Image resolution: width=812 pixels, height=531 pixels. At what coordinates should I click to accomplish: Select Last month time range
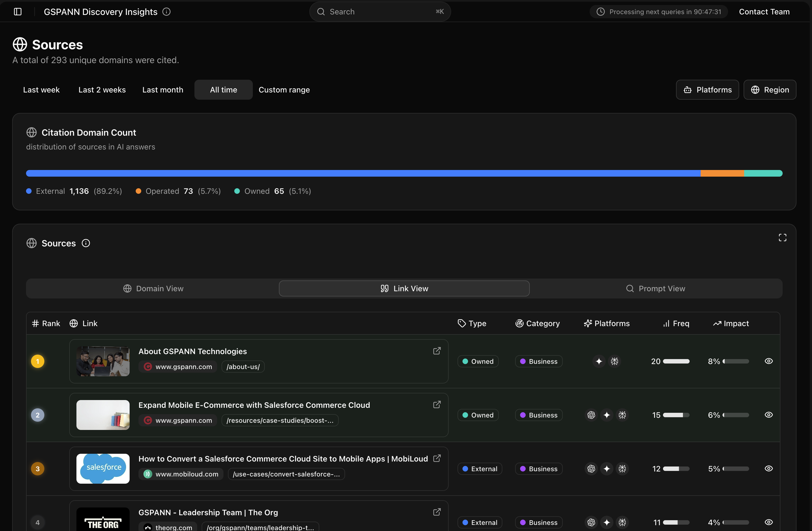[x=163, y=90]
